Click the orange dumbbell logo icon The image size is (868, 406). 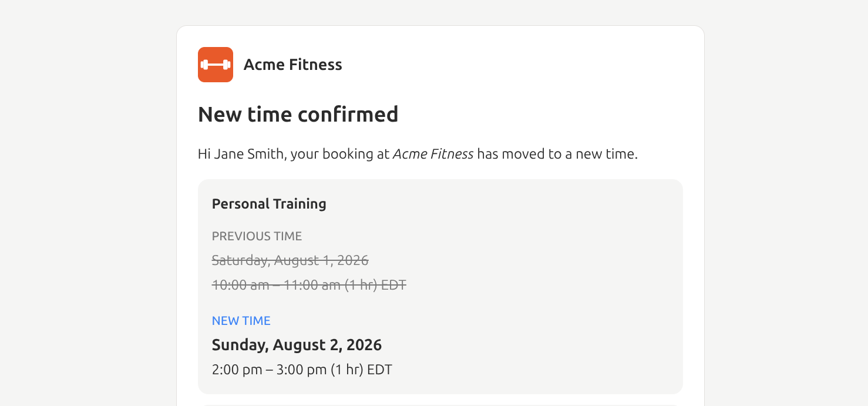216,65
